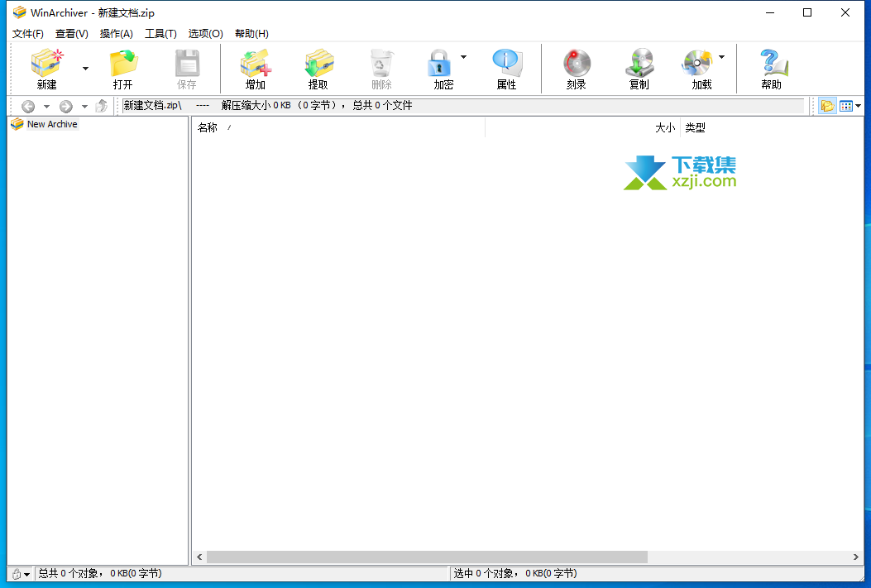Open the Back history dropdown arrow
The image size is (871, 588).
(x=46, y=106)
